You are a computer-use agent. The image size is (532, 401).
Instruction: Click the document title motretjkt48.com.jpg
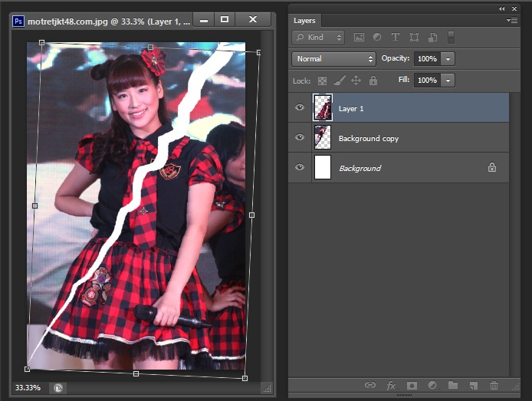tap(68, 21)
